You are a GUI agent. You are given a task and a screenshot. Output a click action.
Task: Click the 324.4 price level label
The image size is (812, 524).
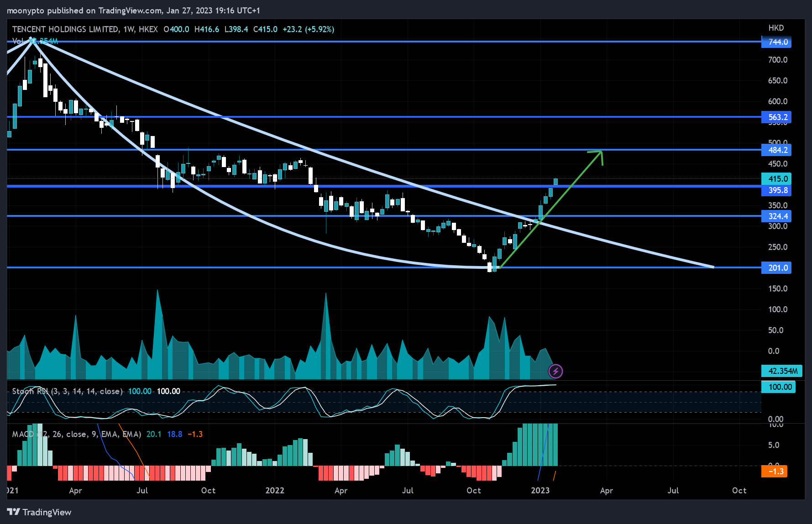[776, 216]
